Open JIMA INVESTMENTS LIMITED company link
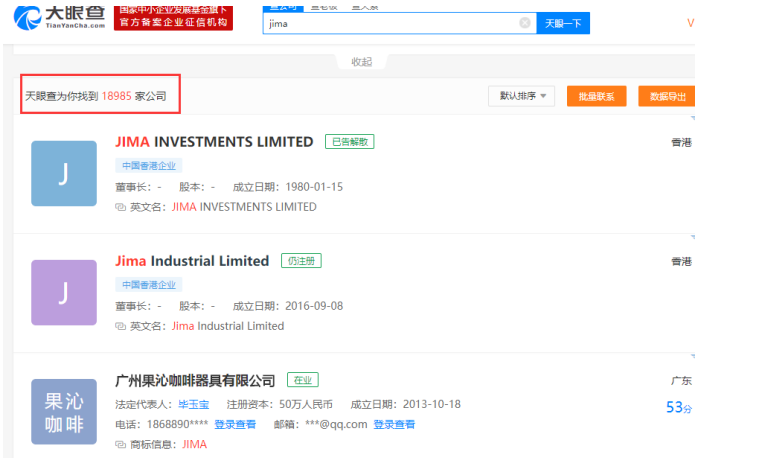 click(214, 142)
